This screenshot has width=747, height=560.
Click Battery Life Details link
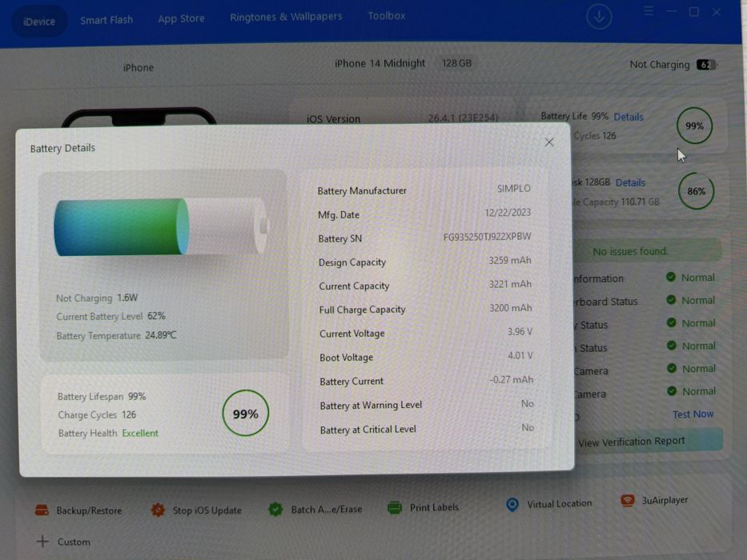(x=628, y=117)
